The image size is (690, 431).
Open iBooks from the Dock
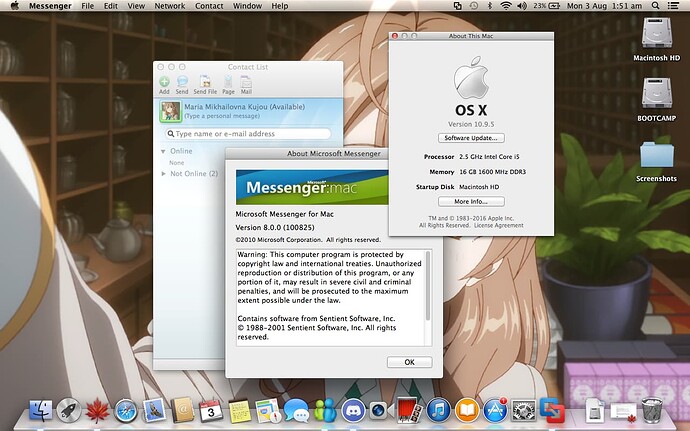[467, 411]
